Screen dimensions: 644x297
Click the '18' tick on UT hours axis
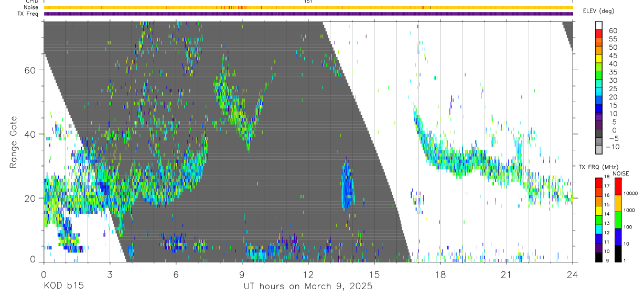tap(441, 274)
